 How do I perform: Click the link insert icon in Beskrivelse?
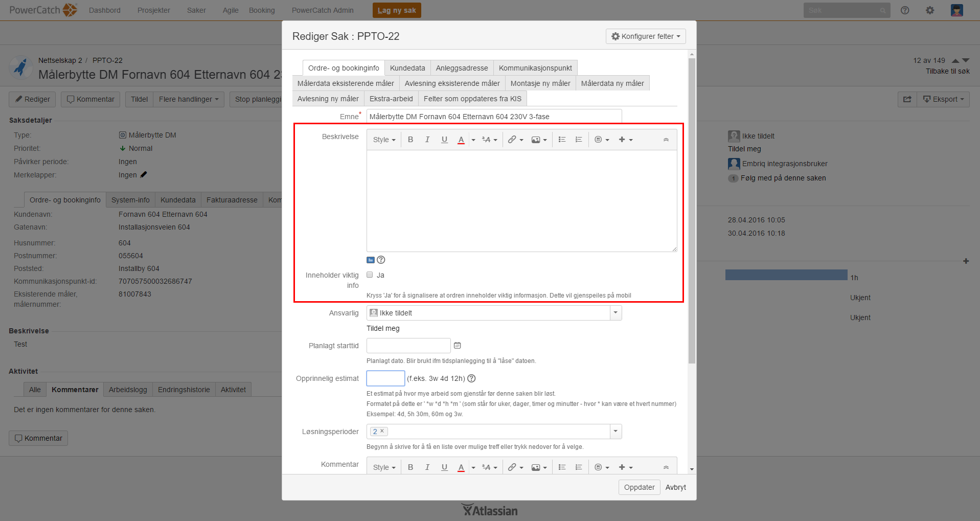point(512,140)
